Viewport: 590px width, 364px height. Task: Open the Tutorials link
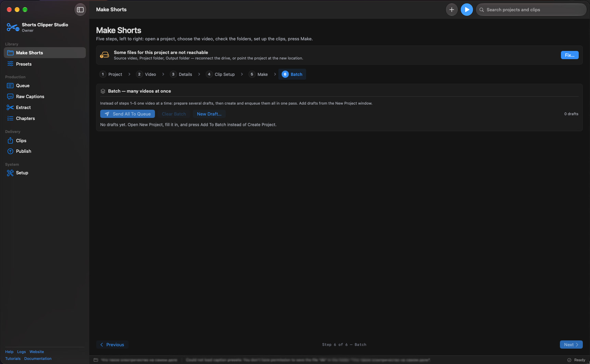tap(13, 359)
